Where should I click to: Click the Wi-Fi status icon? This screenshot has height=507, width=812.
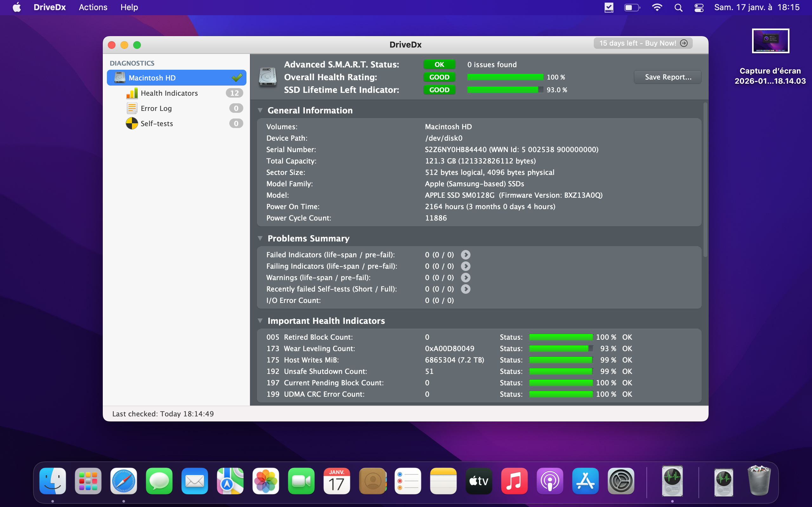pos(657,7)
